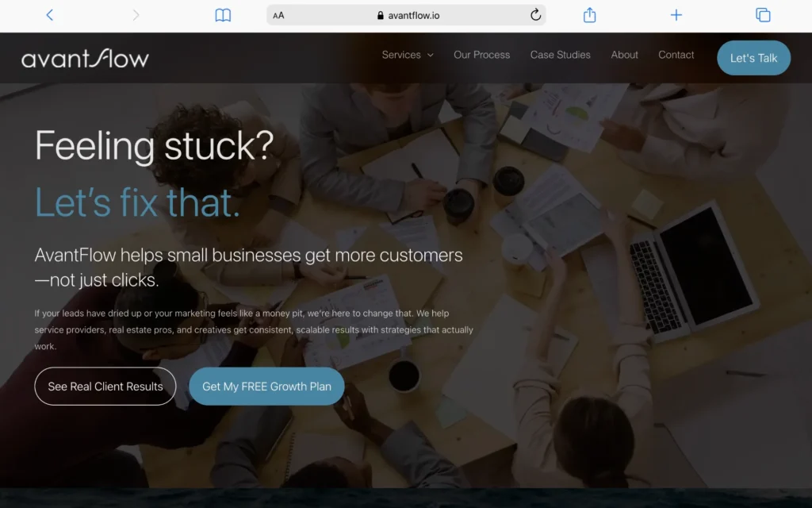
Task: Tap the Safari forward arrow
Action: [136, 15]
